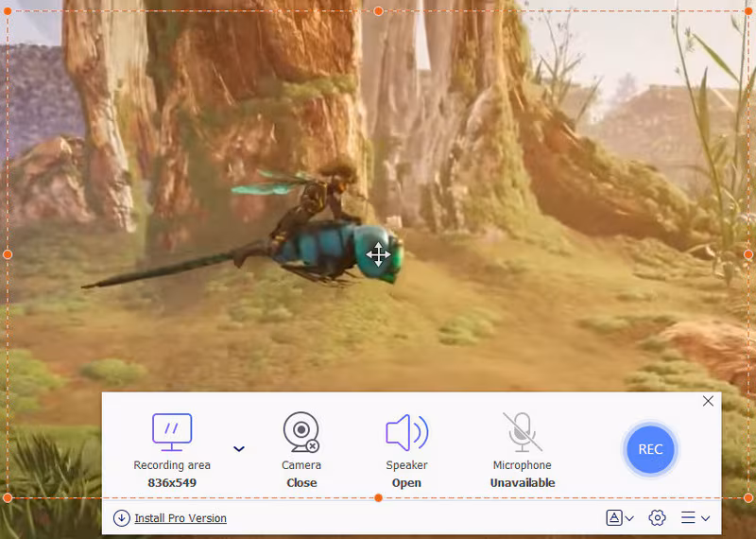Screen dimensions: 756x539
Task: Click the Speaker 'Open' status text
Action: (x=406, y=482)
